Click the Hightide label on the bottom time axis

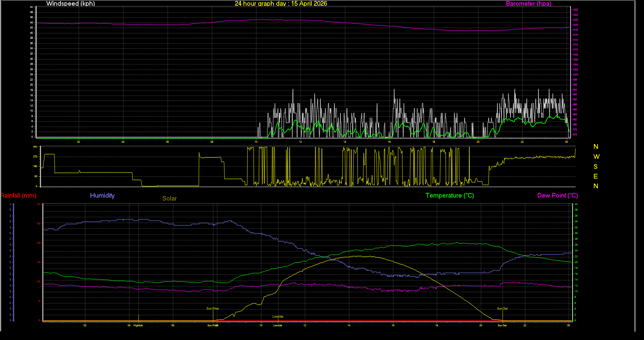(138, 325)
